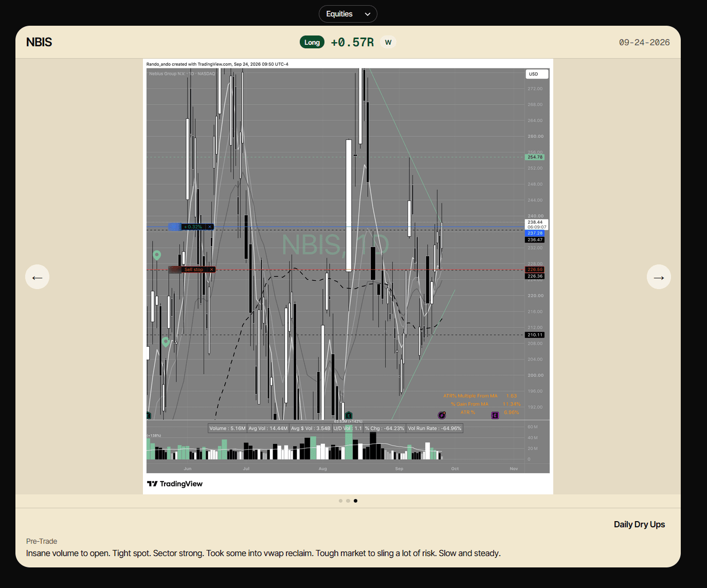Click the 09-24-2026 trade date
This screenshot has width=707, height=588.
(x=644, y=42)
